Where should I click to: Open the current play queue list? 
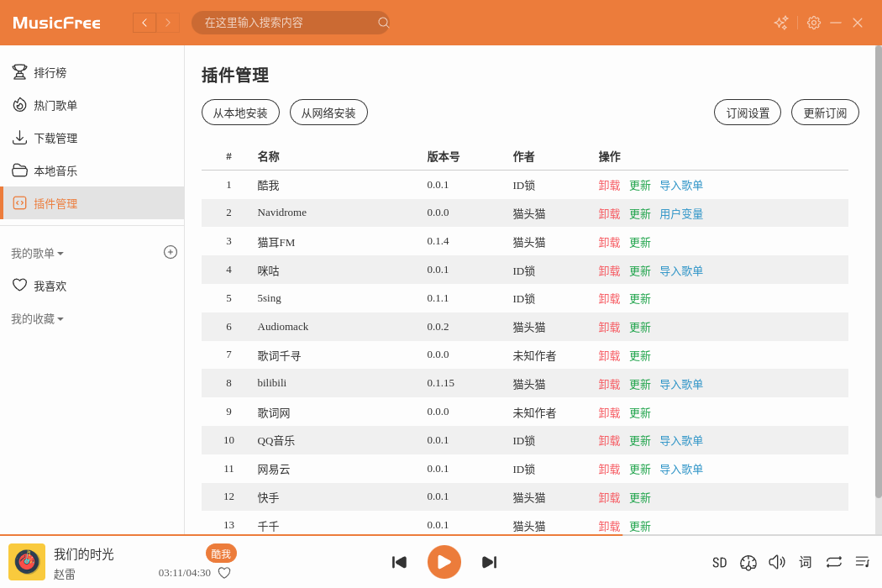(862, 562)
